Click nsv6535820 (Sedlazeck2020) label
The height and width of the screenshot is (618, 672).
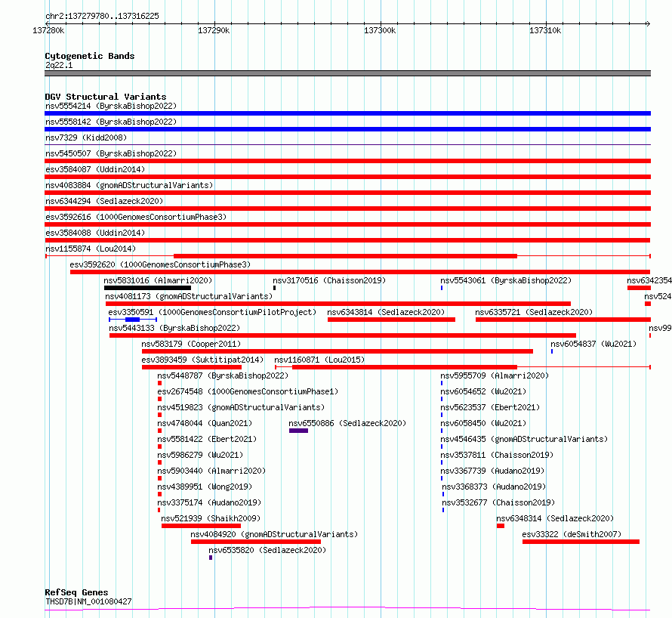(267, 550)
